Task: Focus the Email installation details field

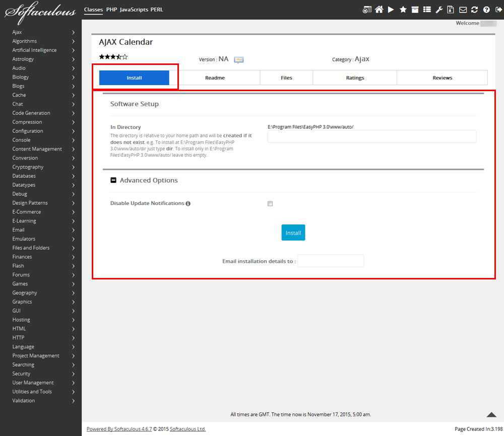Action: tap(331, 261)
